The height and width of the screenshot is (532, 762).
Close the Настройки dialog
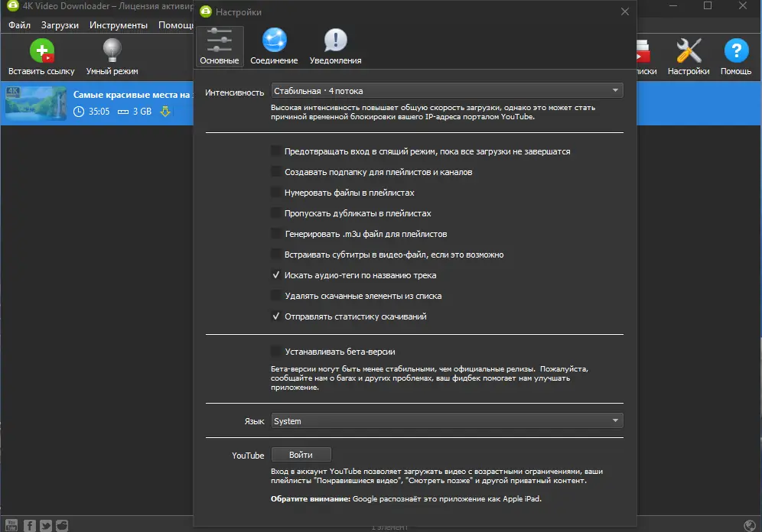[x=625, y=11]
